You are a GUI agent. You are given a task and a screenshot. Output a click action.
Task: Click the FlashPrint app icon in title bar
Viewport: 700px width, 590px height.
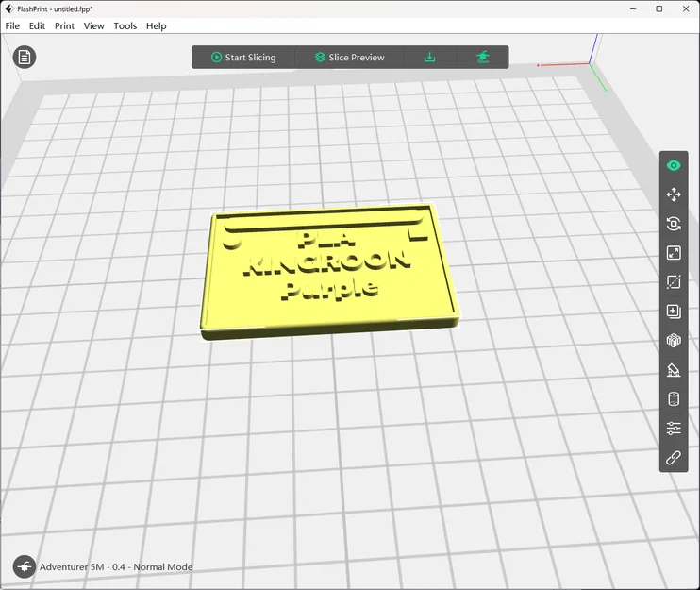9,8
